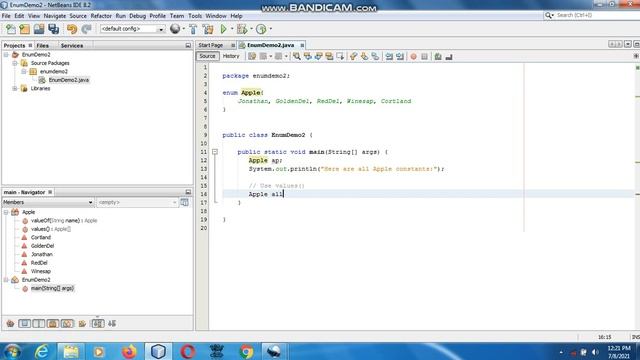Click the Profile Project icon
The image size is (640, 360).
point(261,29)
